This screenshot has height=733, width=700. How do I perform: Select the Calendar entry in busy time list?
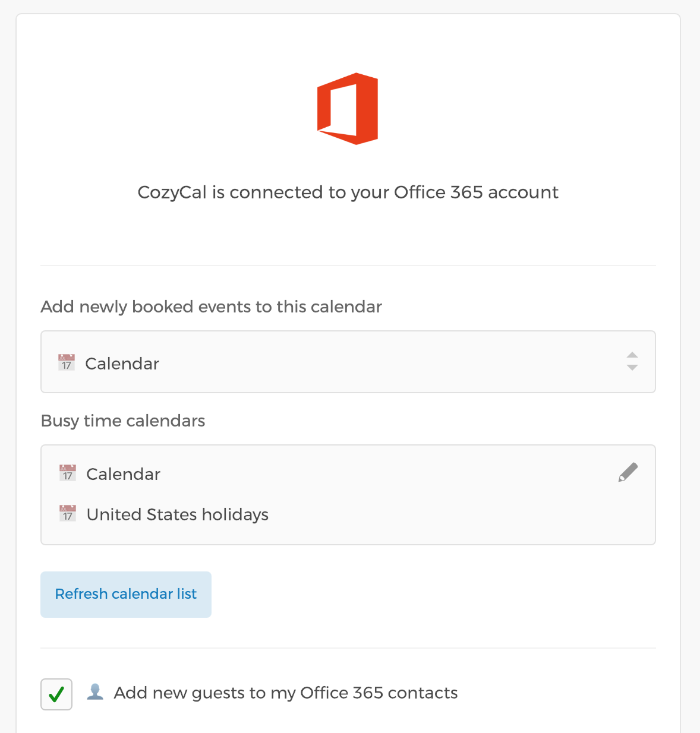click(x=123, y=474)
